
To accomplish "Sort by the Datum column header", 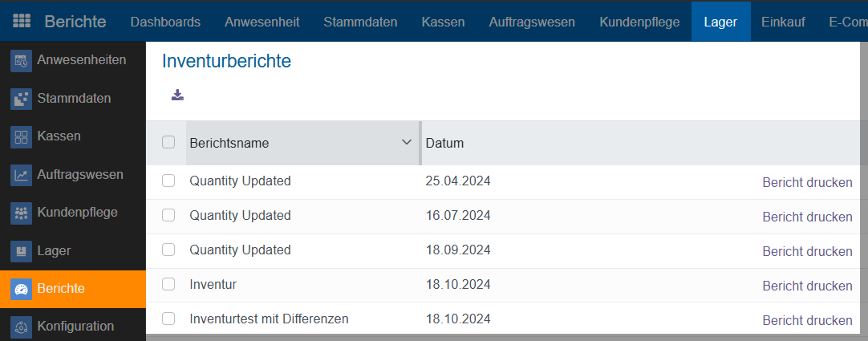I will (445, 144).
